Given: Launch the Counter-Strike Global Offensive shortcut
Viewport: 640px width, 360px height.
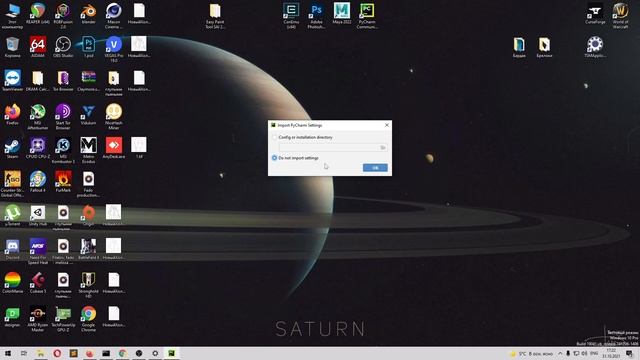Looking at the screenshot, I should click(x=12, y=184).
